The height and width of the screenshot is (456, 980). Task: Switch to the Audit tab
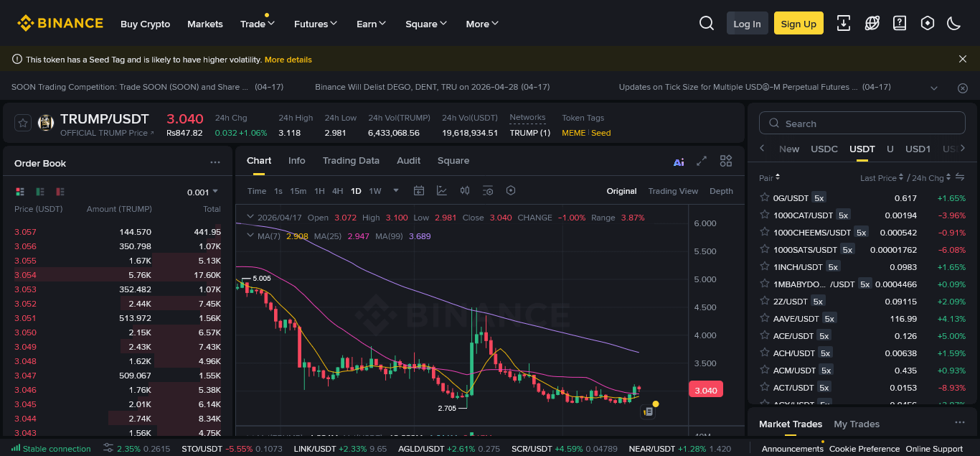click(x=409, y=160)
